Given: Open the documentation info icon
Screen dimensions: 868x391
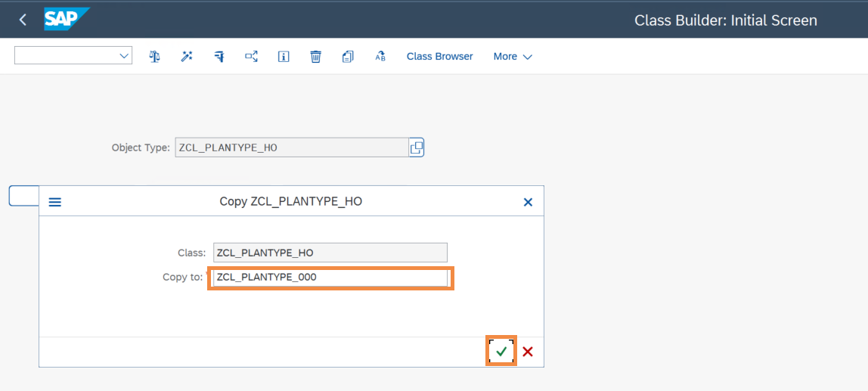Looking at the screenshot, I should click(x=284, y=57).
